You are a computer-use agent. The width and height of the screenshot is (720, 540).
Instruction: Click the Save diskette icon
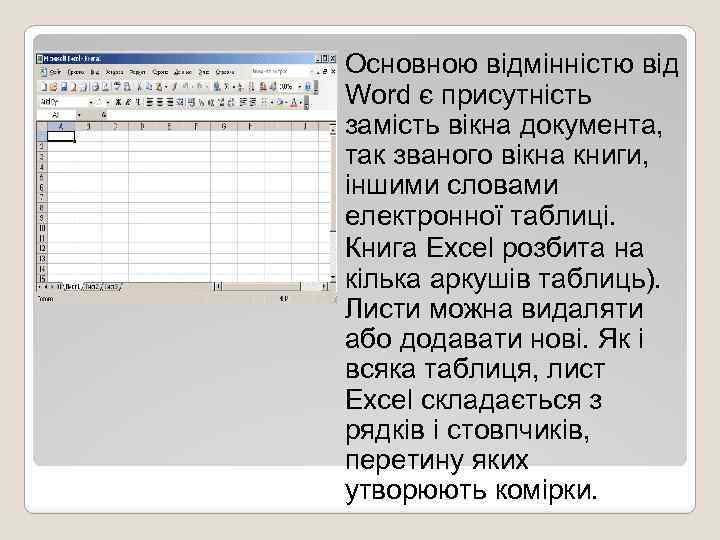click(x=64, y=87)
